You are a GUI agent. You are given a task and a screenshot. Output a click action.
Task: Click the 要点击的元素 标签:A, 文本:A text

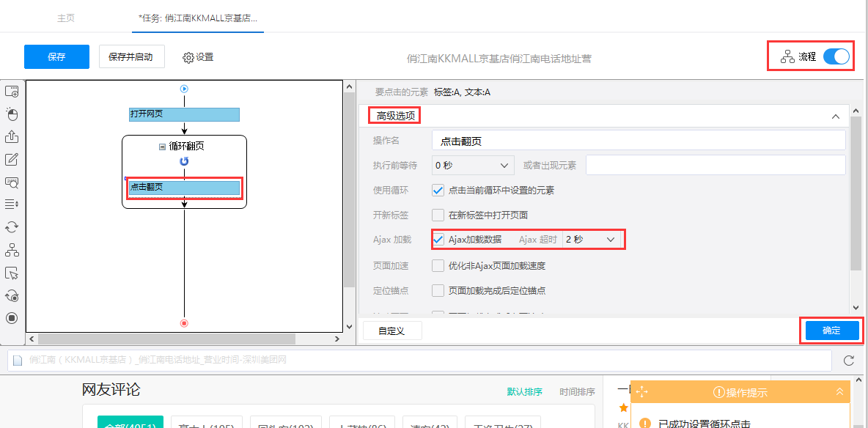point(433,92)
